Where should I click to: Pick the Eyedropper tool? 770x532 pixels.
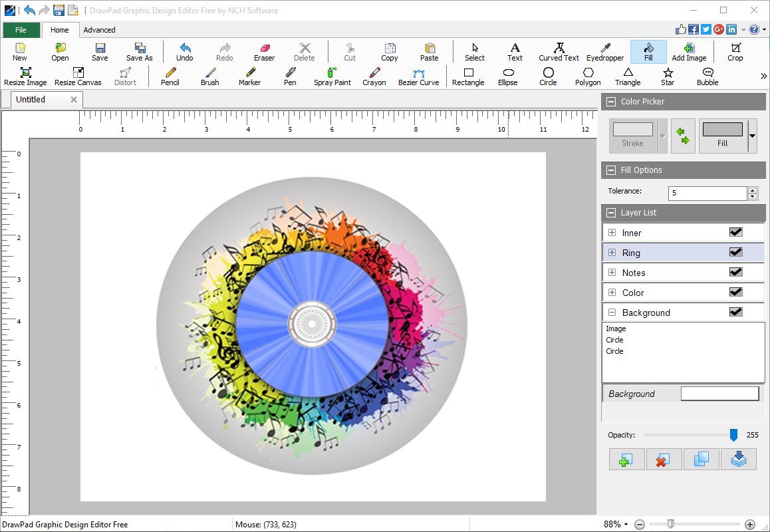[x=605, y=52]
